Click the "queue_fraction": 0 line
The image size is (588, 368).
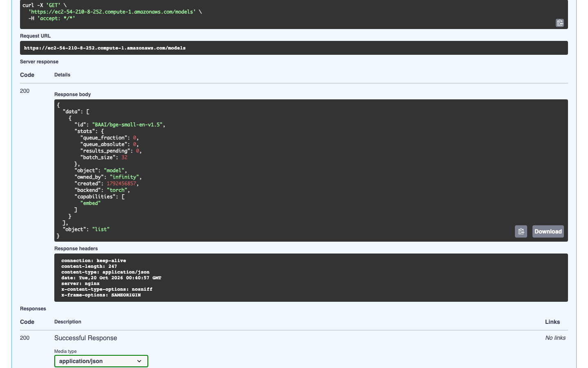(109, 138)
